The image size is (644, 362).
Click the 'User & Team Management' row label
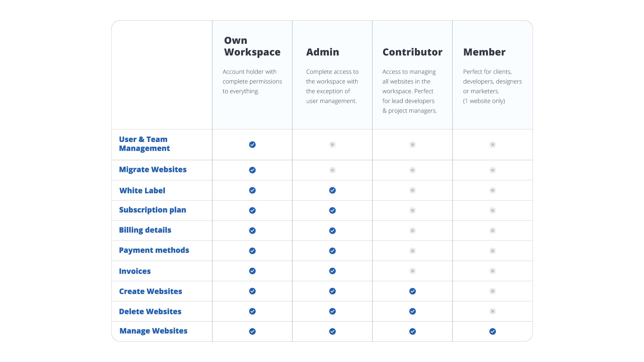click(x=144, y=144)
